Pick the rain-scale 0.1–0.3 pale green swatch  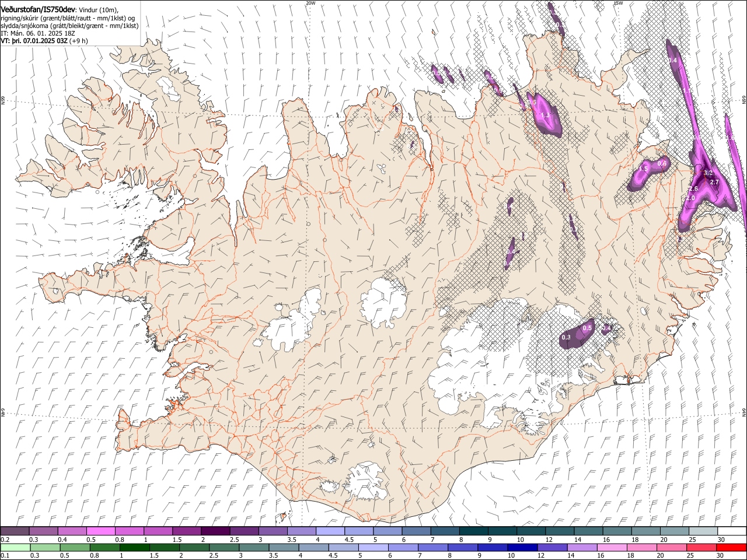point(15,547)
